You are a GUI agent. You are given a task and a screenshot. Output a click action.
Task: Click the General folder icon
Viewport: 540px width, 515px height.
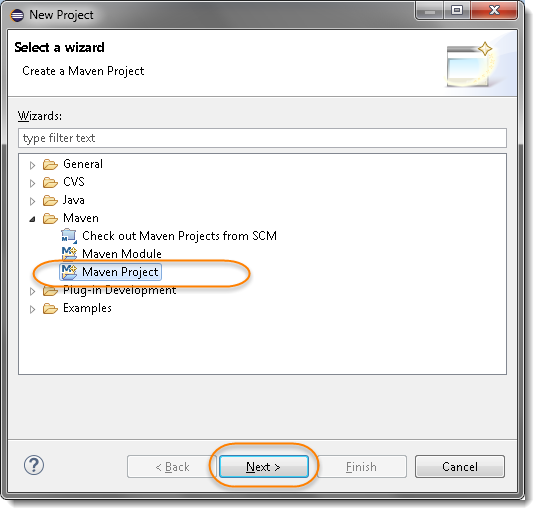tap(50, 164)
